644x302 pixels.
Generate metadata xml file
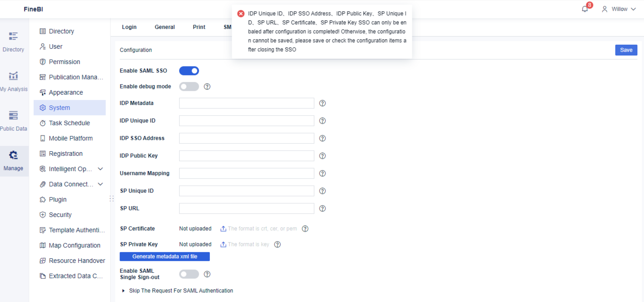(x=165, y=256)
